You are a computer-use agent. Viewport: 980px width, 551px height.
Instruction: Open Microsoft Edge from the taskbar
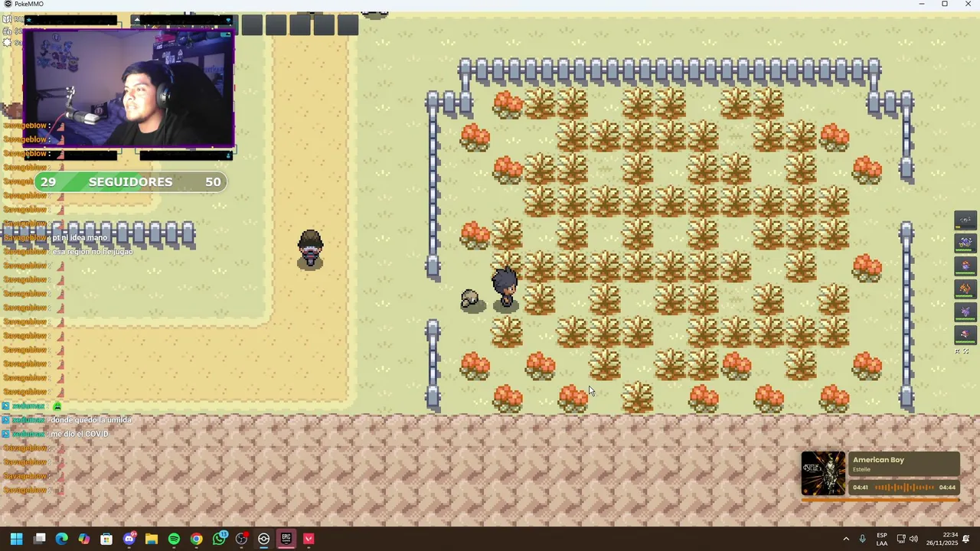click(x=62, y=539)
